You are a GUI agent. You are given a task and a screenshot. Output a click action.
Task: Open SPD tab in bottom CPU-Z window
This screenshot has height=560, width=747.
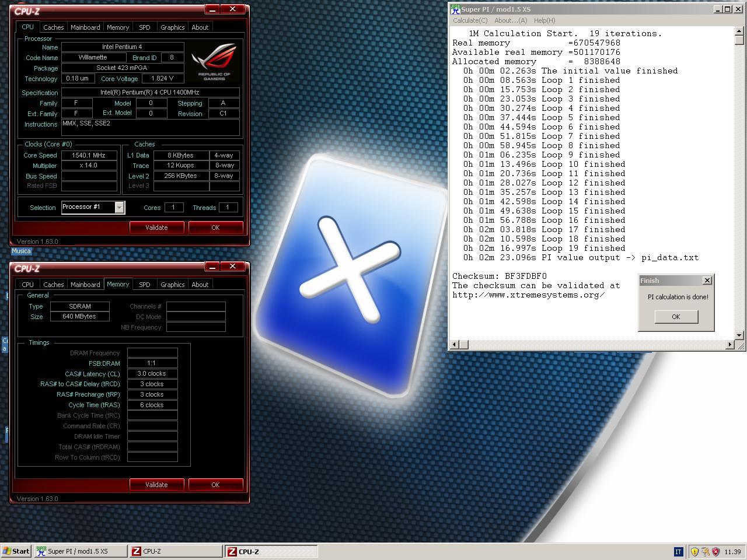144,285
